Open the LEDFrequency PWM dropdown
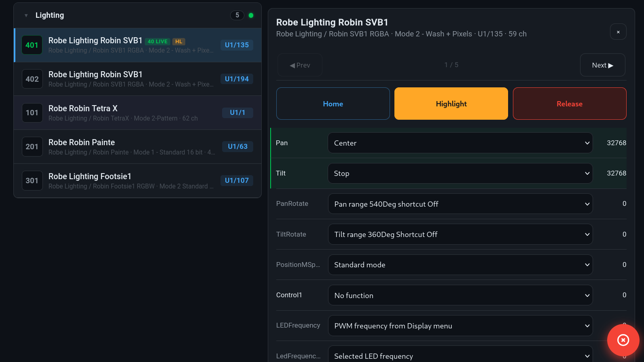The height and width of the screenshot is (362, 644). (460, 326)
